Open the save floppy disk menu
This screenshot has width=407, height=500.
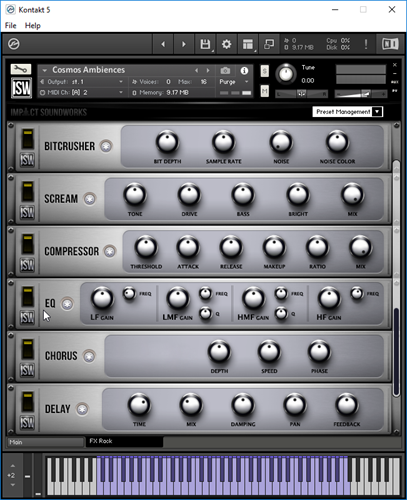pyautogui.click(x=205, y=44)
